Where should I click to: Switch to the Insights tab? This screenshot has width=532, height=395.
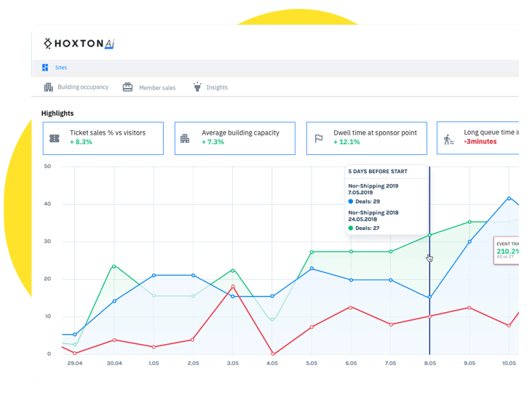pyautogui.click(x=217, y=87)
